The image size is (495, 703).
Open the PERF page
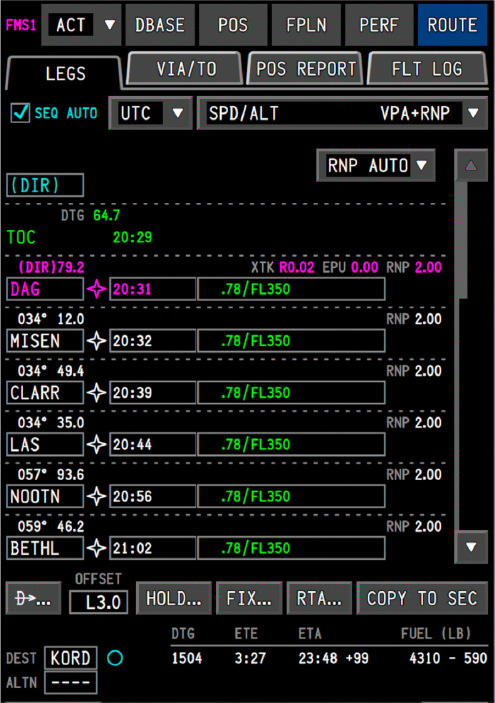[x=379, y=25]
